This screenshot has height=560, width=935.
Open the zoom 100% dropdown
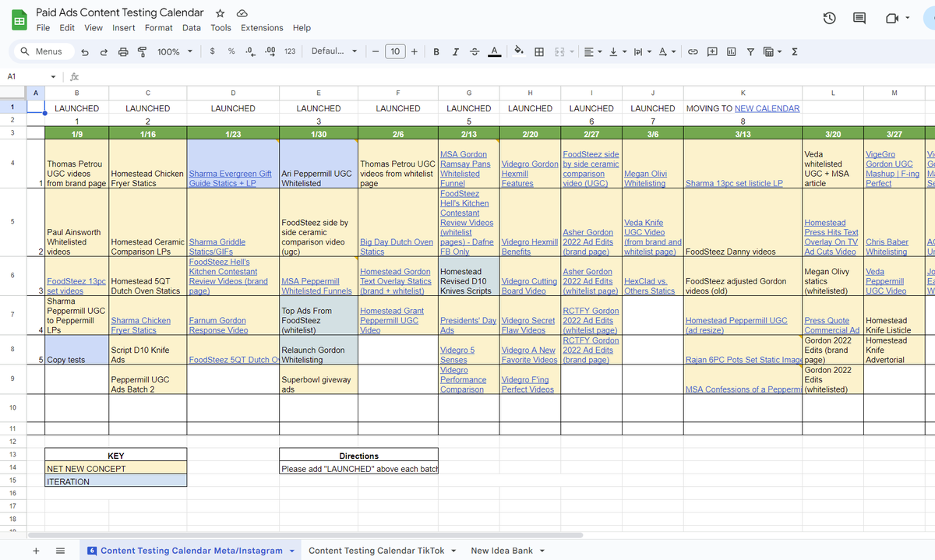(x=175, y=51)
